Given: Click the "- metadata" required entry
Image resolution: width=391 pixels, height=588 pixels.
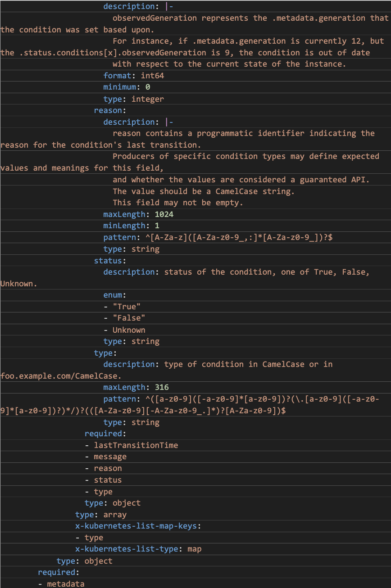Looking at the screenshot, I should click(61, 584).
